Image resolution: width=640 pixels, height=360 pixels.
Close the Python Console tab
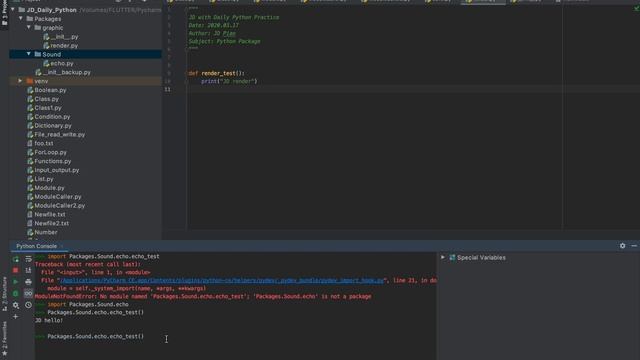62,246
